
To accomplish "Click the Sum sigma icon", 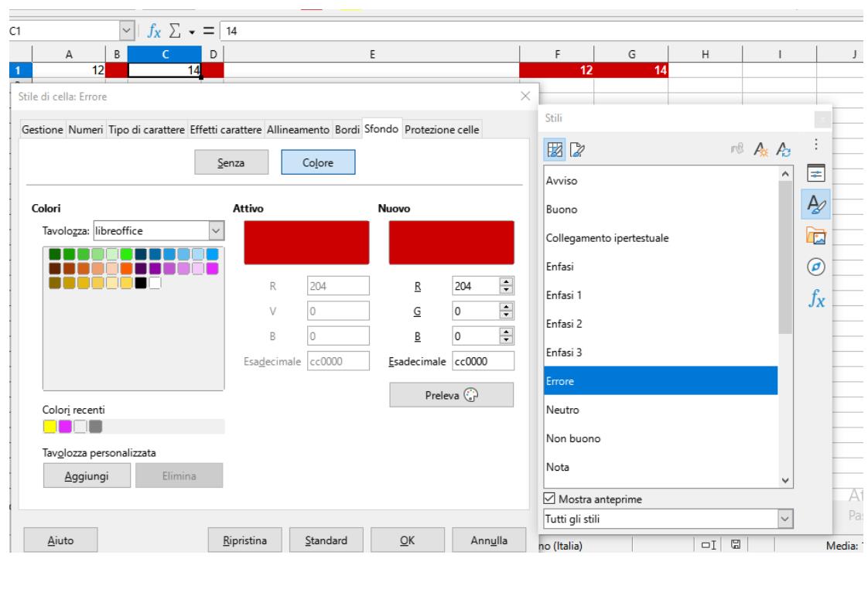I will pyautogui.click(x=176, y=31).
